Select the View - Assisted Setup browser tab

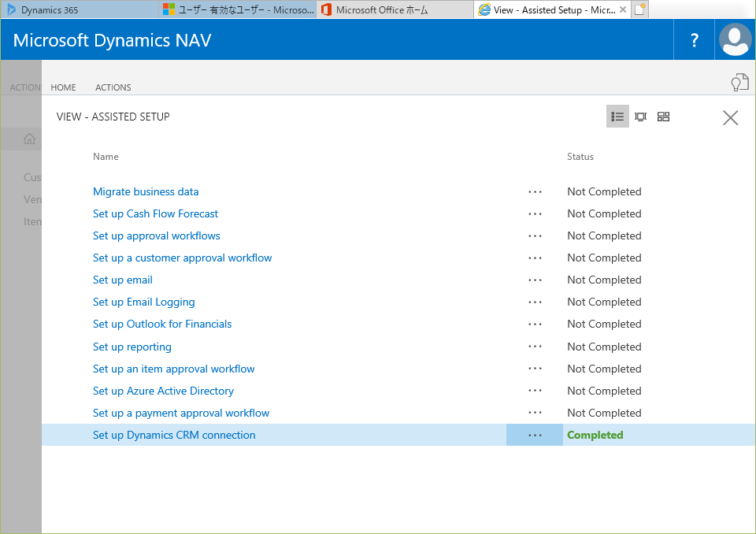[x=553, y=9]
